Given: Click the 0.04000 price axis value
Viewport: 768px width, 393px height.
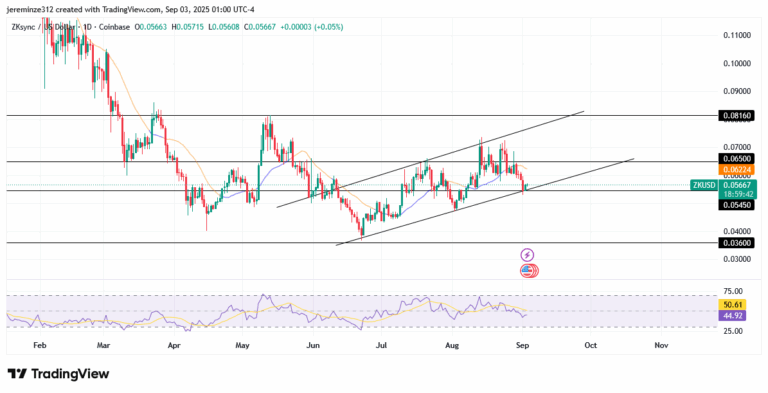Looking at the screenshot, I should pyautogui.click(x=737, y=231).
